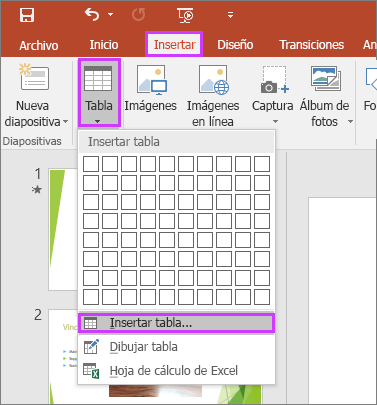The height and width of the screenshot is (405, 377).
Task: Click the animation star under slide 1
Action: coord(37,190)
